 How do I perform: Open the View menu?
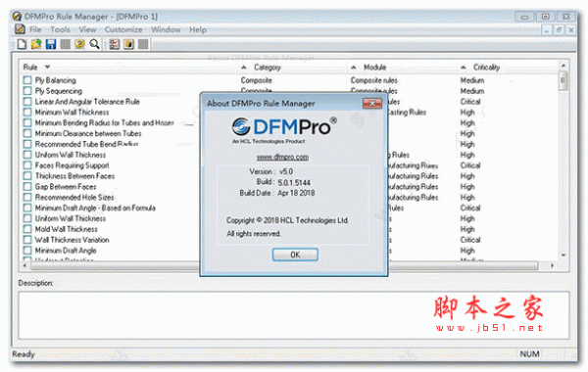click(87, 29)
